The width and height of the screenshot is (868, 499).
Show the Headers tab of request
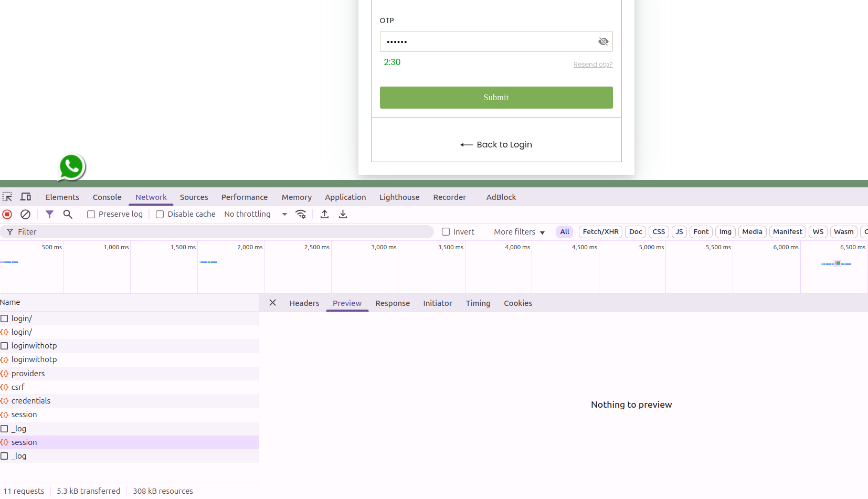(304, 303)
